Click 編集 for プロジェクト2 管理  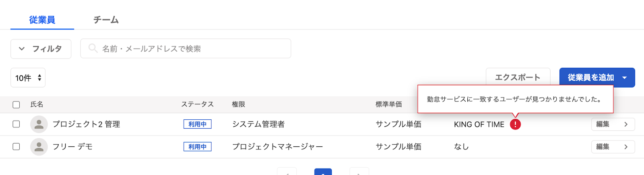click(x=613, y=124)
